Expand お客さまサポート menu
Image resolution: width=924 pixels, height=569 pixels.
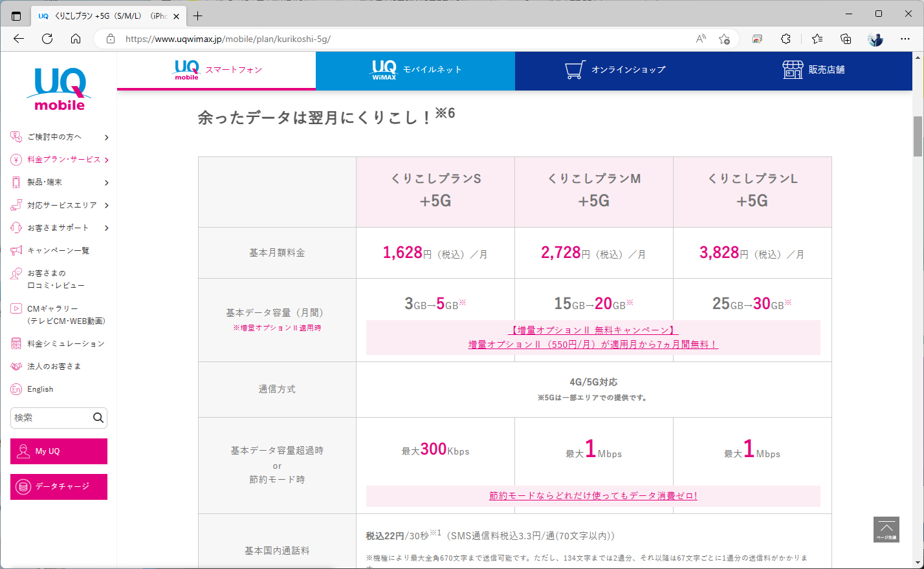[x=59, y=228]
